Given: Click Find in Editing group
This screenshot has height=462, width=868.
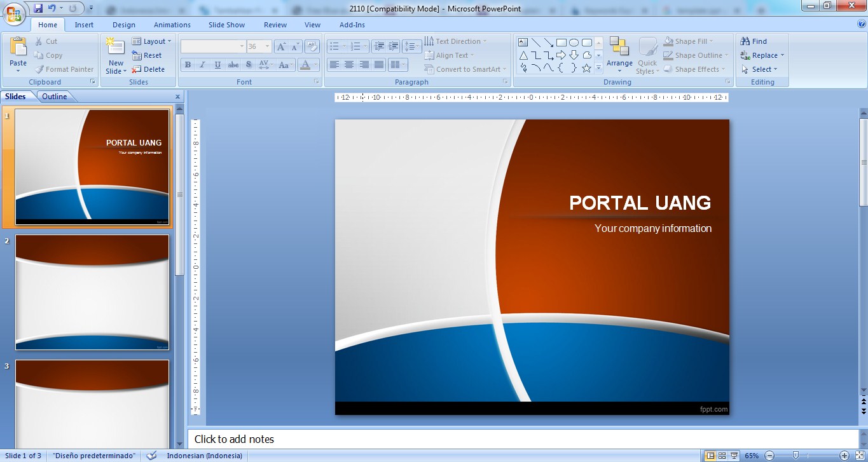Looking at the screenshot, I should tap(754, 41).
